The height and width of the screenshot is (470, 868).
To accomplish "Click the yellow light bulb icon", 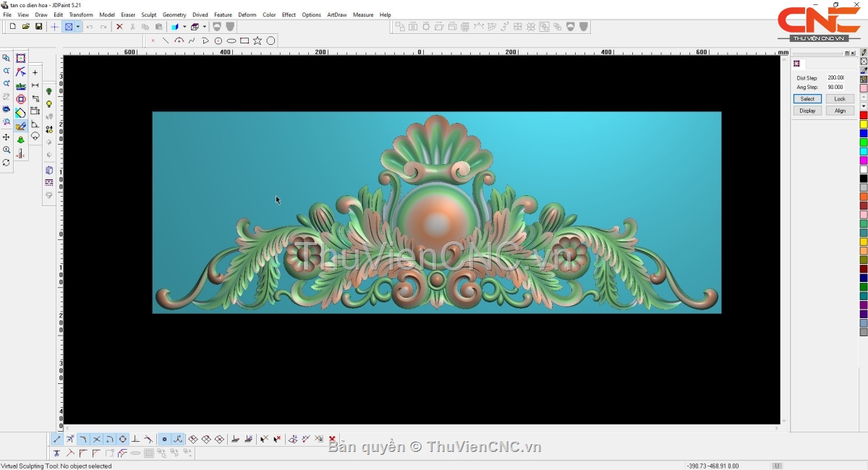I will pyautogui.click(x=49, y=105).
